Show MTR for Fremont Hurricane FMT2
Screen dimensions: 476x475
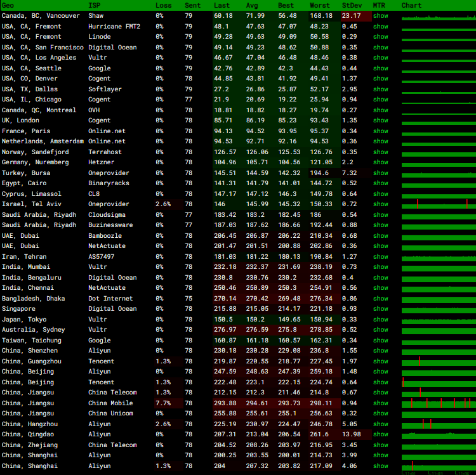tap(381, 27)
